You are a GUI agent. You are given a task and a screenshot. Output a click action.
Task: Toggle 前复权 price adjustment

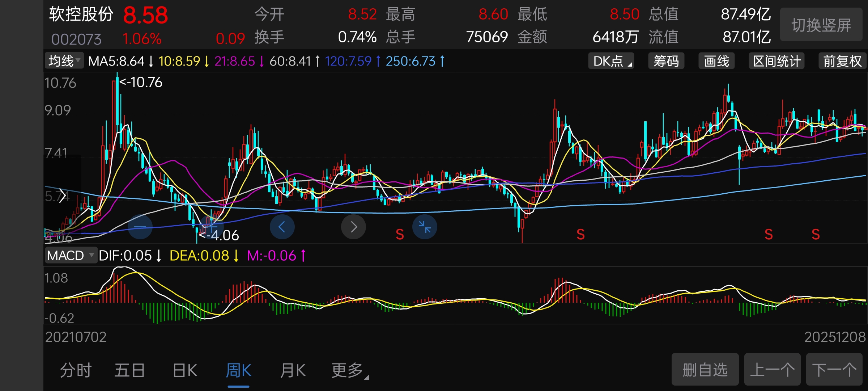842,61
